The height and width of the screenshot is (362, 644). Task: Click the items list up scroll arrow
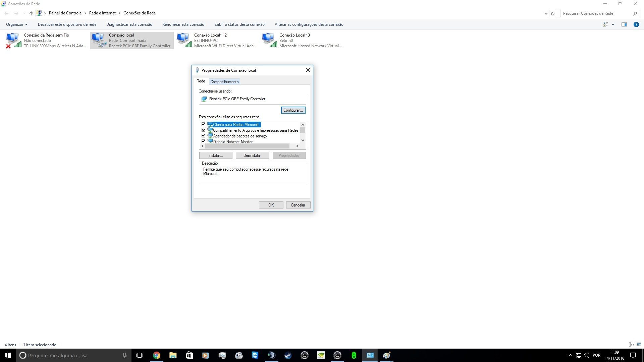(x=303, y=125)
